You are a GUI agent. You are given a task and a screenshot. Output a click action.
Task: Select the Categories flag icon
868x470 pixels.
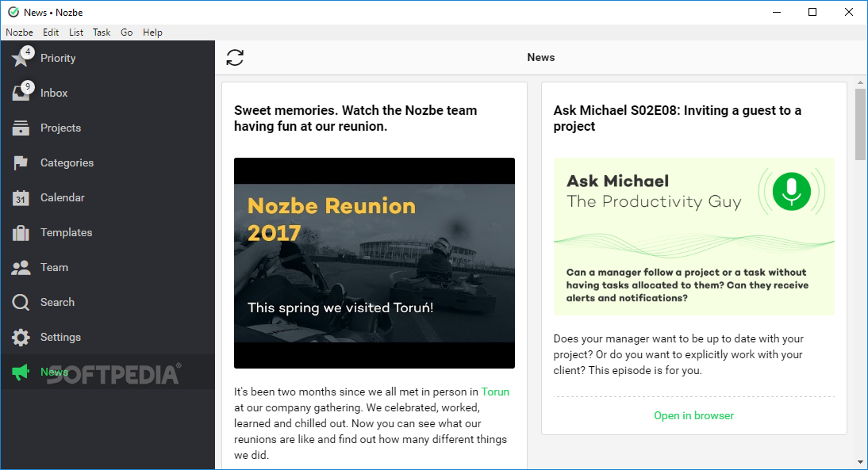click(21, 162)
